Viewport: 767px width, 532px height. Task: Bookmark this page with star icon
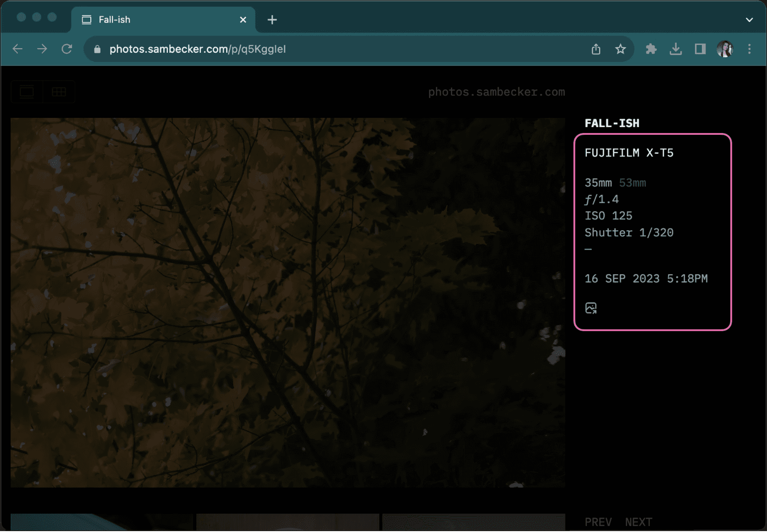(620, 49)
